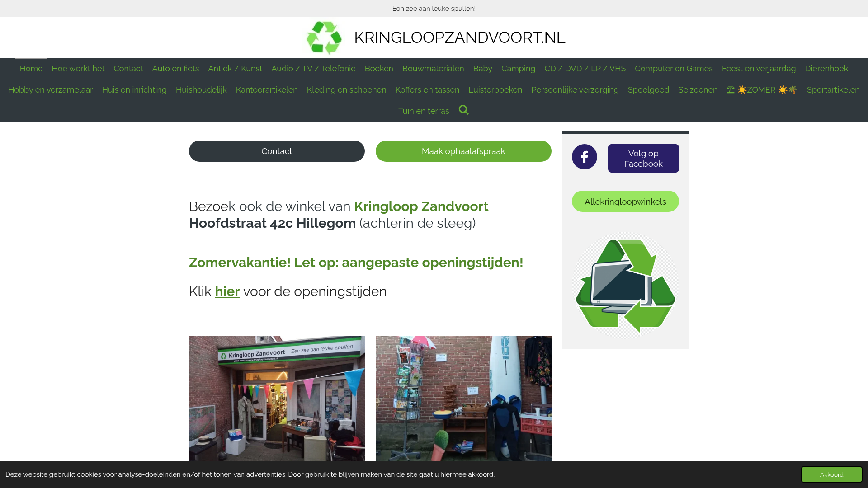This screenshot has height=488, width=868.
Task: Open CD / DVD / LP / VHS category
Action: tap(585, 69)
